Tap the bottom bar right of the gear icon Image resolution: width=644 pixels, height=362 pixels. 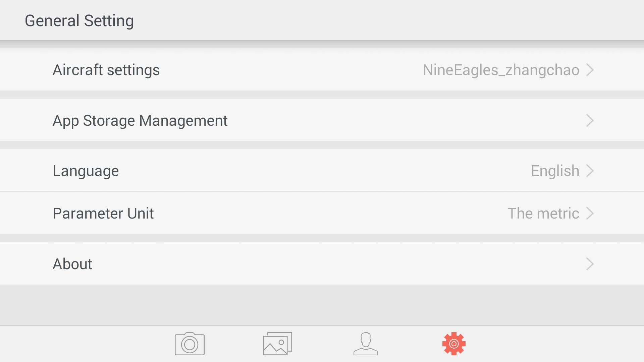click(553, 344)
